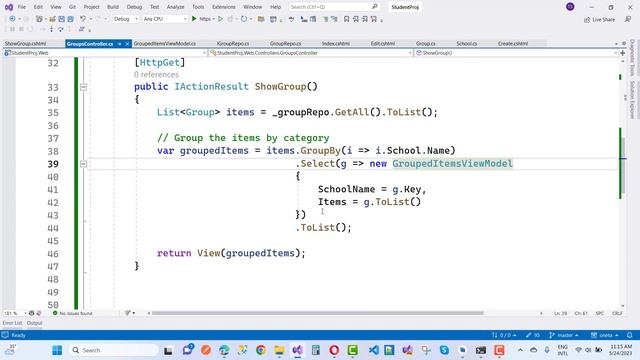This screenshot has height=360, width=640.
Task: Open the notifications bell in status bar
Action: click(x=629, y=335)
